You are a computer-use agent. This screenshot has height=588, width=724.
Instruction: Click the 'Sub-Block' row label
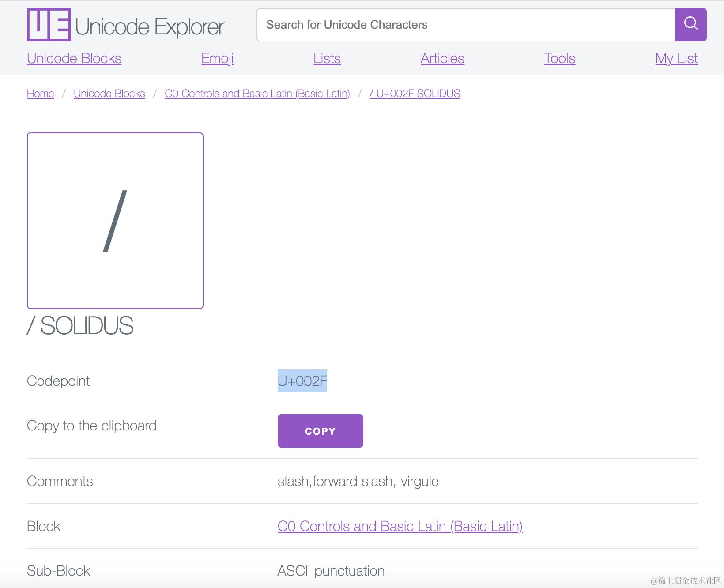[59, 571]
